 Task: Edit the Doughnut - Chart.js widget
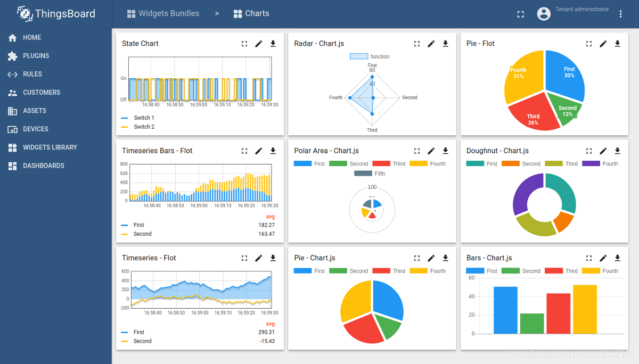603,151
